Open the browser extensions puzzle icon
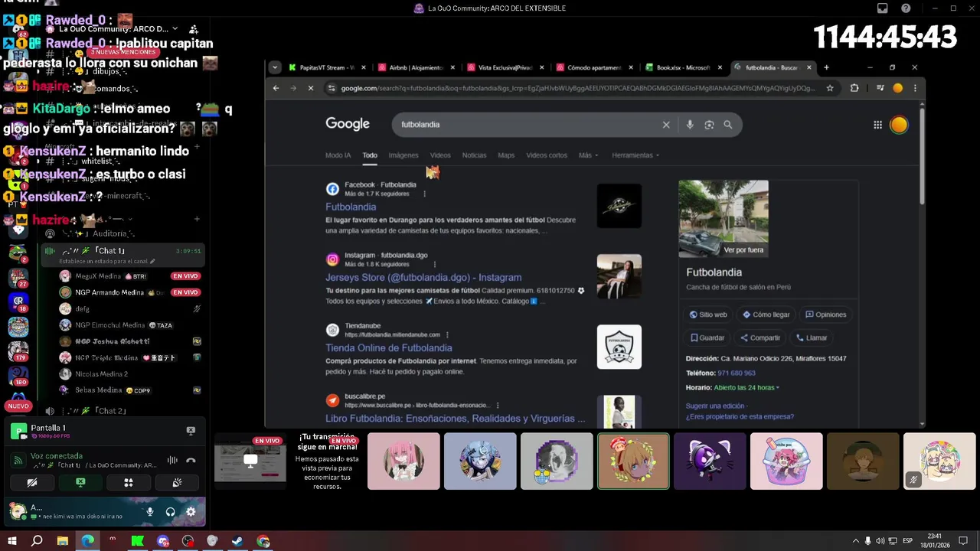This screenshot has height=551, width=980. click(854, 88)
